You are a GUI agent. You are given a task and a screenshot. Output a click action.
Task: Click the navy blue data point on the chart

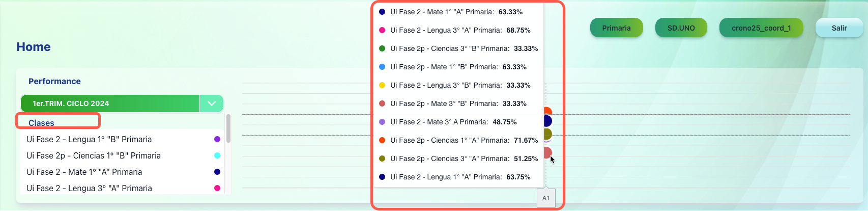547,121
